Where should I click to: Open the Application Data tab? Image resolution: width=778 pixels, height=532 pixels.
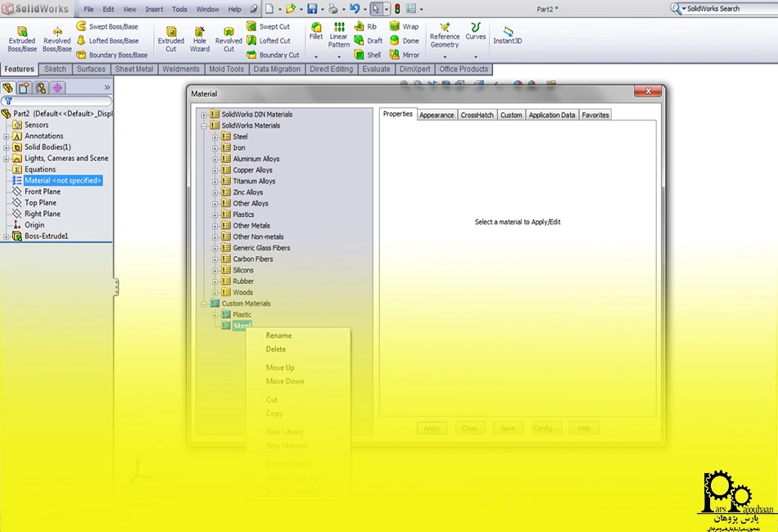tap(552, 115)
